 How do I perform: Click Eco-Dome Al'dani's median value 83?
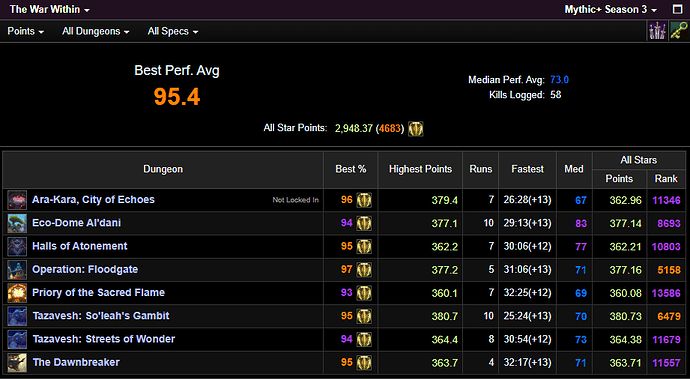(581, 224)
